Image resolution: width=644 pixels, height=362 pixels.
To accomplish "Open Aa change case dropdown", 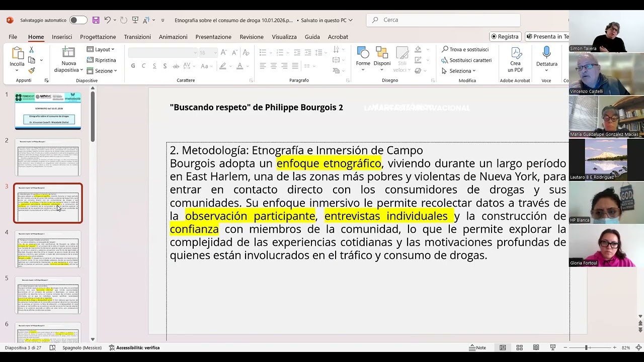I will pyautogui.click(x=206, y=66).
